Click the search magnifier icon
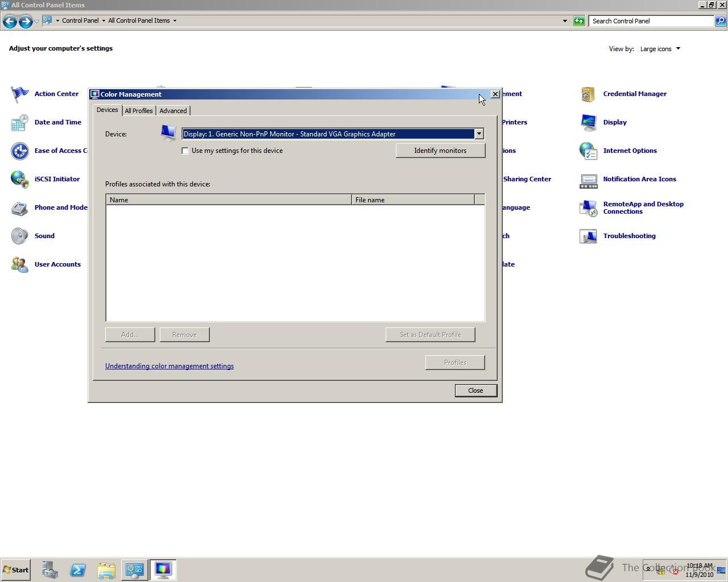 click(x=721, y=21)
